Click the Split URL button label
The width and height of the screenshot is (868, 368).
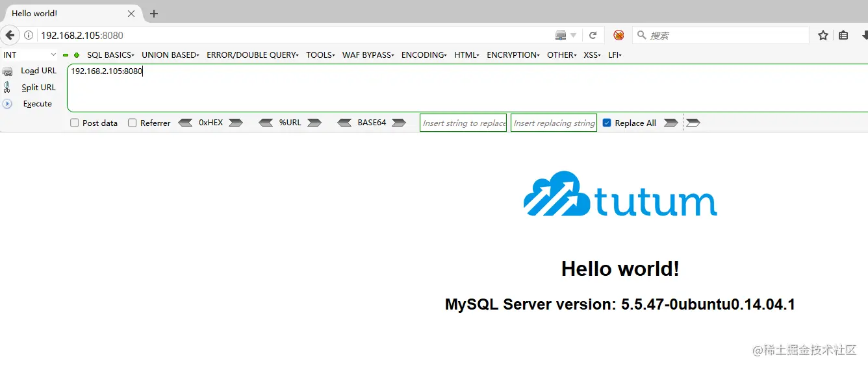(39, 88)
